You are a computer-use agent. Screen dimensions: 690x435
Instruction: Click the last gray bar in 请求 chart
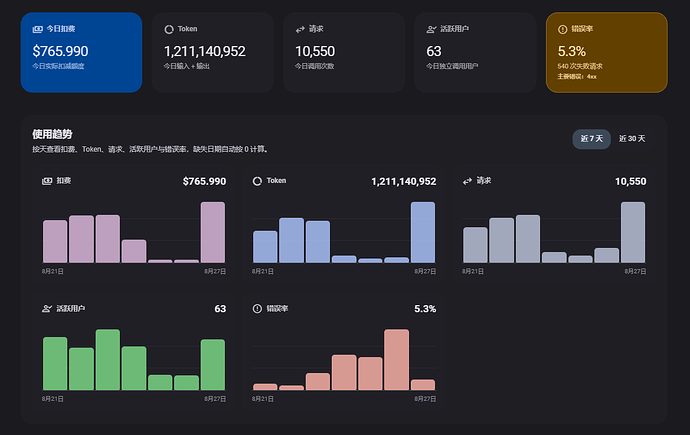[x=633, y=232]
